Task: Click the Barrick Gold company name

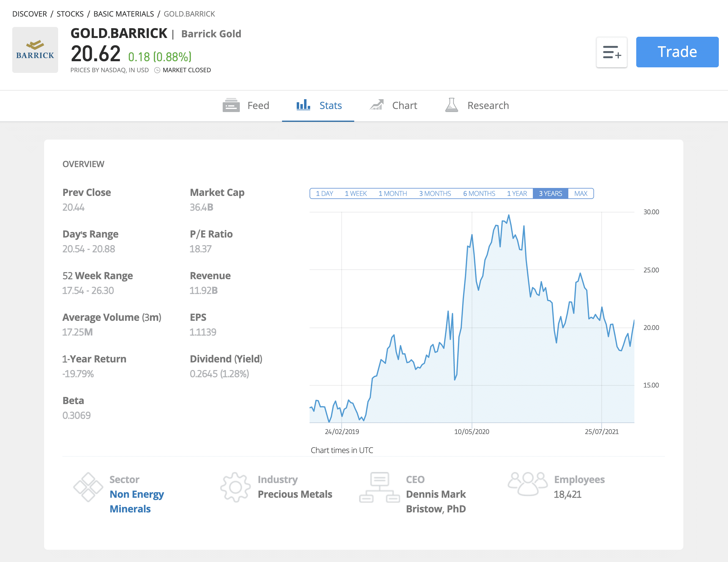Action: pyautogui.click(x=211, y=34)
